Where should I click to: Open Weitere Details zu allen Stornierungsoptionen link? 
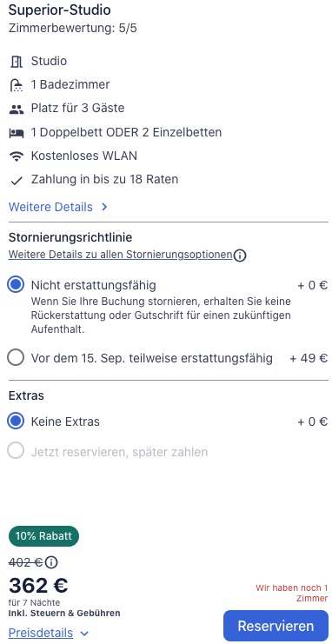tap(120, 255)
